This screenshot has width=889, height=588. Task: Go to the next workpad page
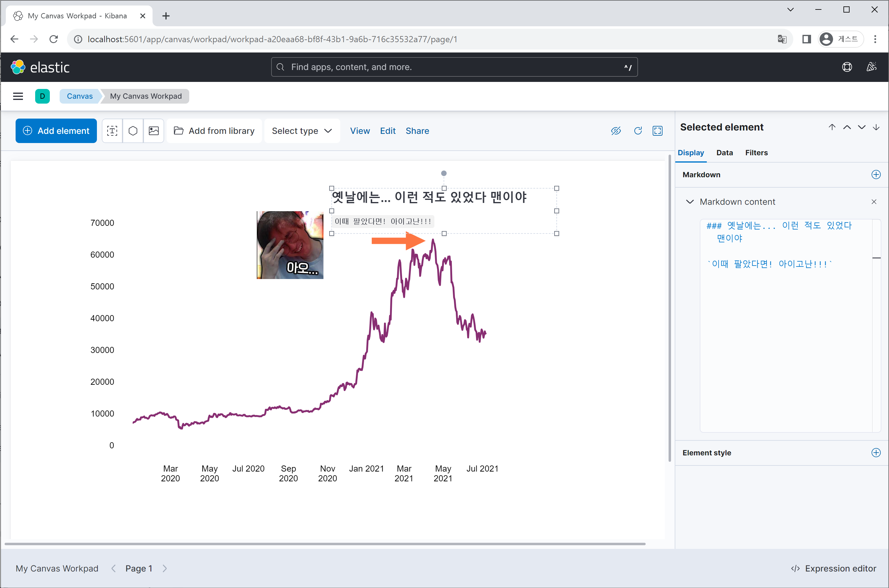coord(165,568)
